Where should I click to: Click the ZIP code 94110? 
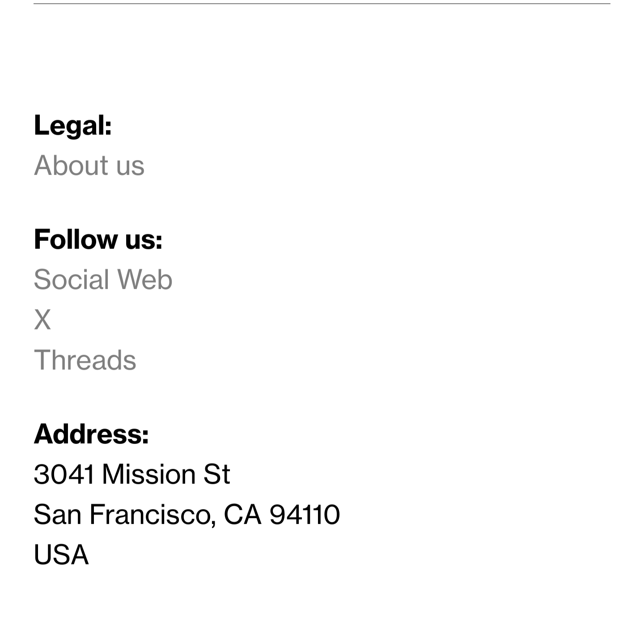pyautogui.click(x=305, y=515)
